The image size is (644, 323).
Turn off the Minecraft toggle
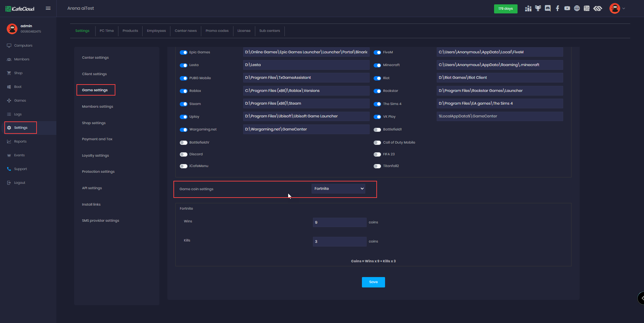click(377, 65)
